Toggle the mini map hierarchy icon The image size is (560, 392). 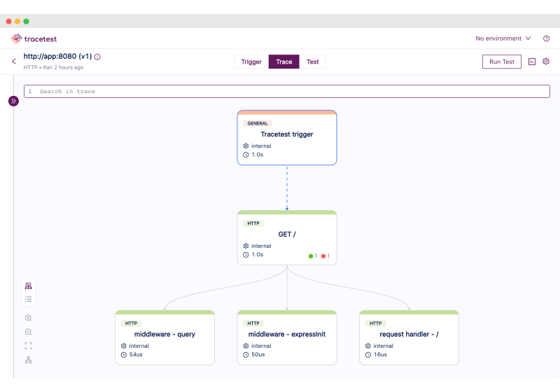29,360
